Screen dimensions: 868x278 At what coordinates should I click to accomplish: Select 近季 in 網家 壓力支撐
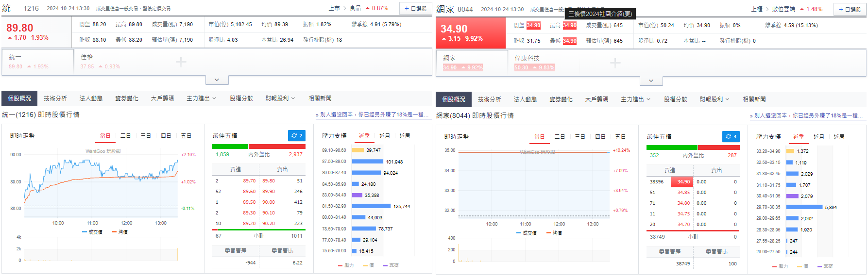coord(799,137)
